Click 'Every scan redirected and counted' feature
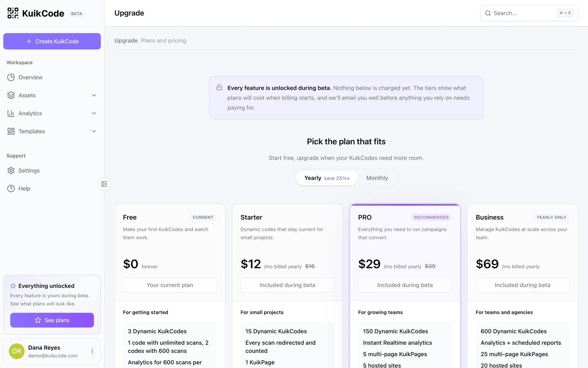The height and width of the screenshot is (368, 588). (280, 347)
